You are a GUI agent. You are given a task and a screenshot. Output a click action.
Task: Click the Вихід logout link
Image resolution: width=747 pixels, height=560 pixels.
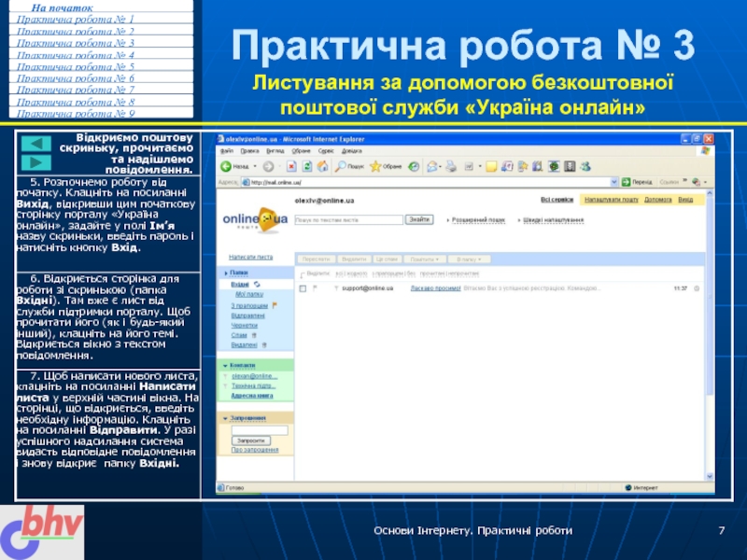click(685, 200)
